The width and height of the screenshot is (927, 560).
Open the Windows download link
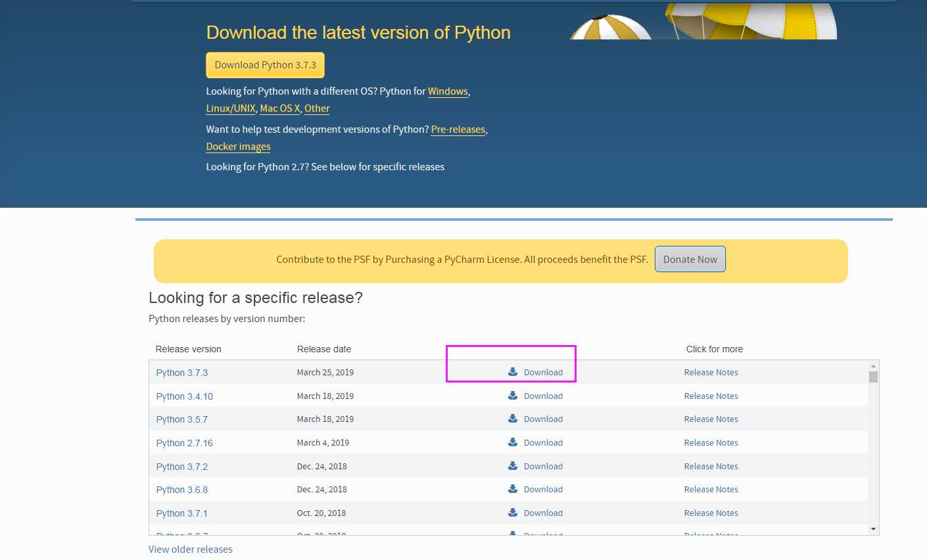point(448,91)
